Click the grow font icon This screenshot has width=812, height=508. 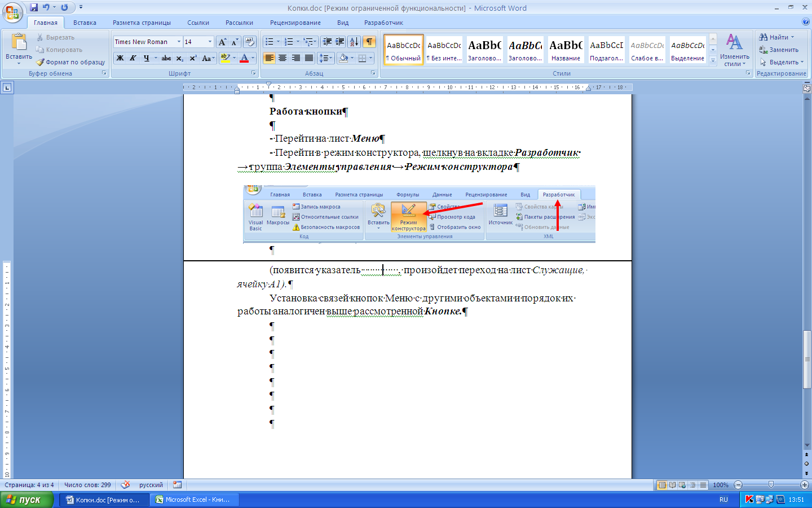[223, 42]
